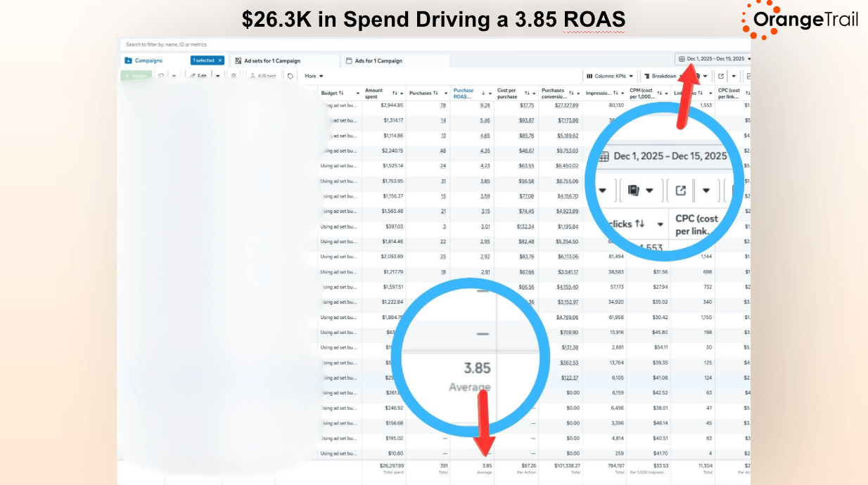The image size is (868, 485).
Task: Click the A/B test button
Action: point(263,76)
